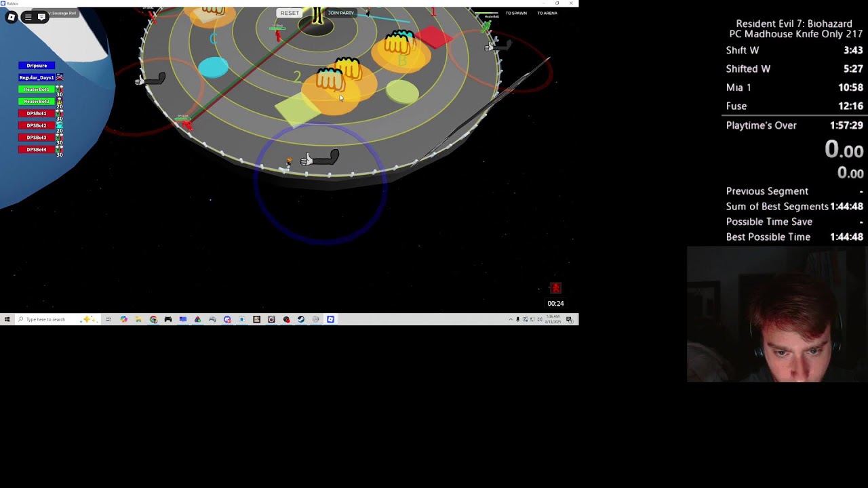Click the status icon beside Regular_Days1

60,77
